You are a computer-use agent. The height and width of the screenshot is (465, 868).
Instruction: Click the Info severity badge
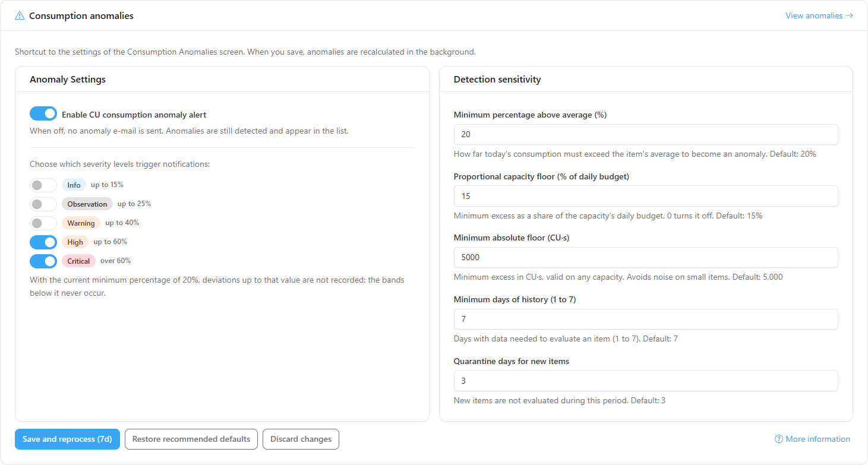click(x=74, y=185)
